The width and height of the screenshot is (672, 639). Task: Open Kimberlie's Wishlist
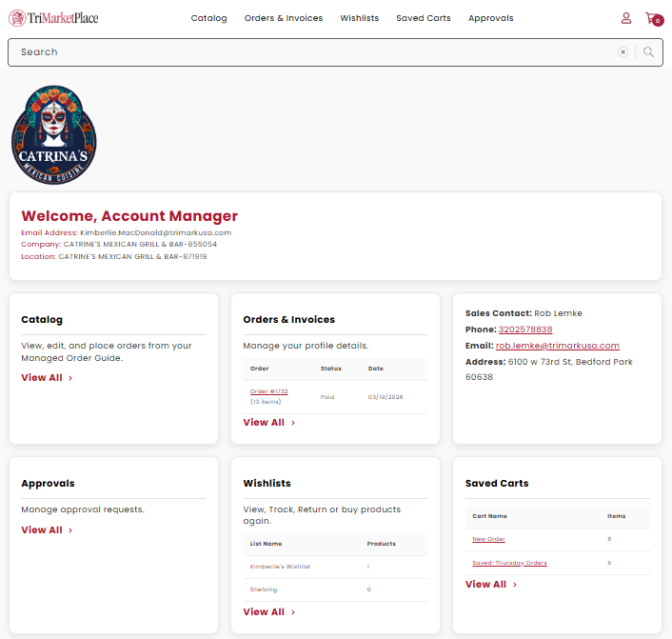click(280, 567)
